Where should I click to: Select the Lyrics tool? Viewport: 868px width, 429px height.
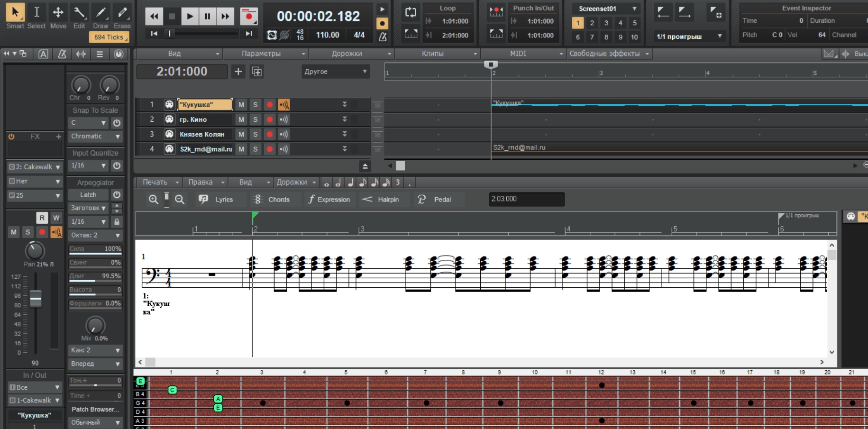point(216,200)
